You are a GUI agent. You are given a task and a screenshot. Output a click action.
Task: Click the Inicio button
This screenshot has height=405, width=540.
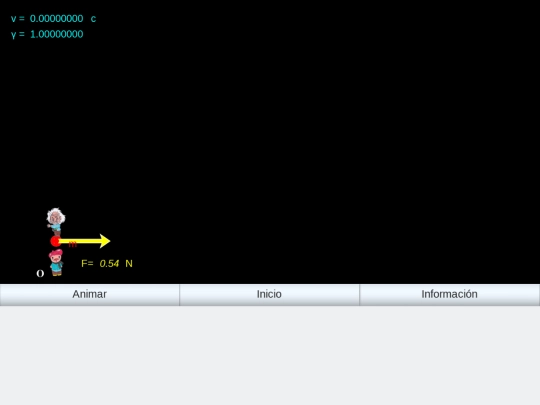click(269, 294)
